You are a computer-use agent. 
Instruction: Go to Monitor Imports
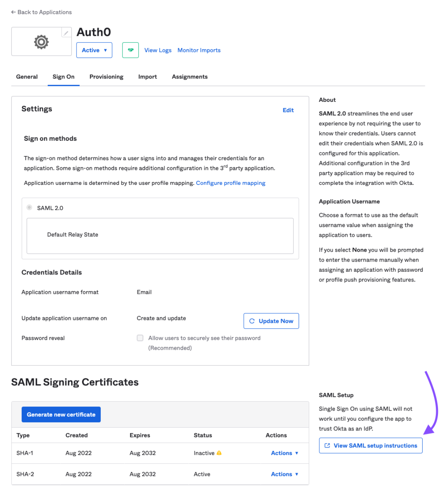click(x=199, y=50)
